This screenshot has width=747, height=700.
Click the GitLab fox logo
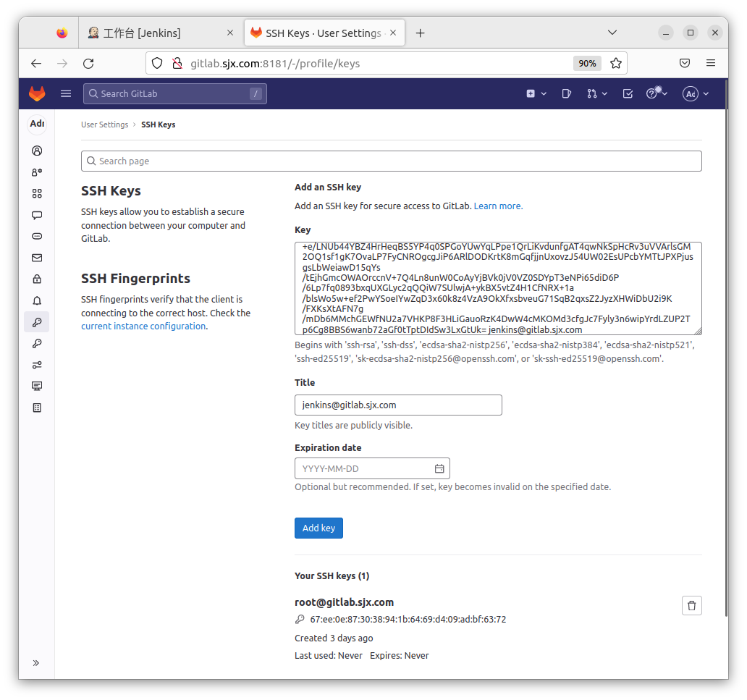coord(36,93)
